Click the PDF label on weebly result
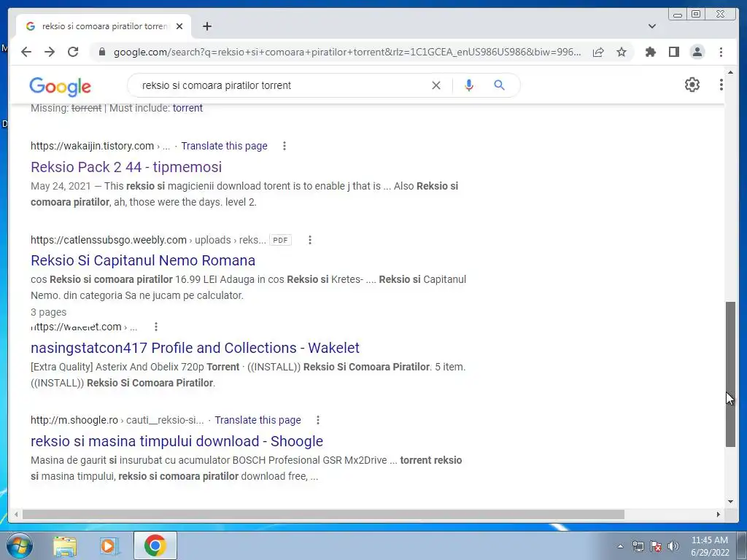Image resolution: width=747 pixels, height=560 pixels. tap(280, 240)
